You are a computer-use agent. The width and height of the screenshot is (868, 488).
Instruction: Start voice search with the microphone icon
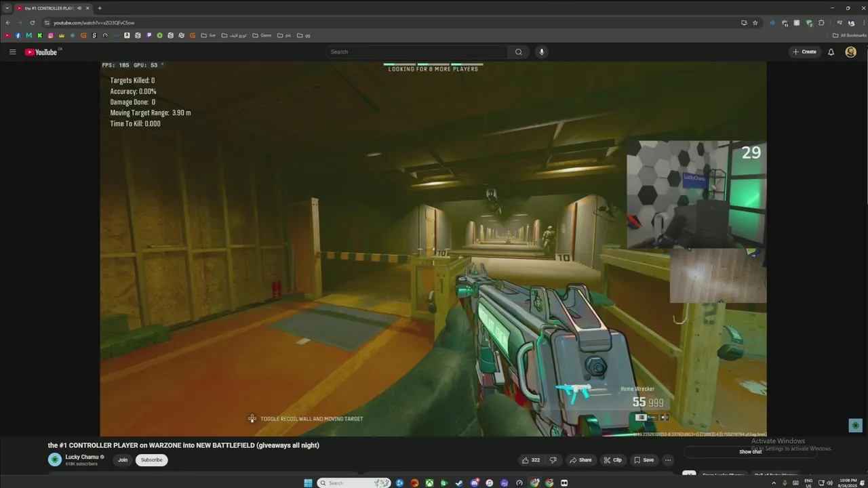click(541, 52)
